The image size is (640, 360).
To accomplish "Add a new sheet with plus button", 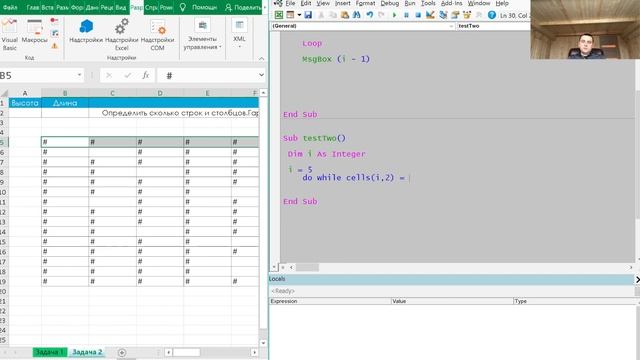I will (122, 352).
